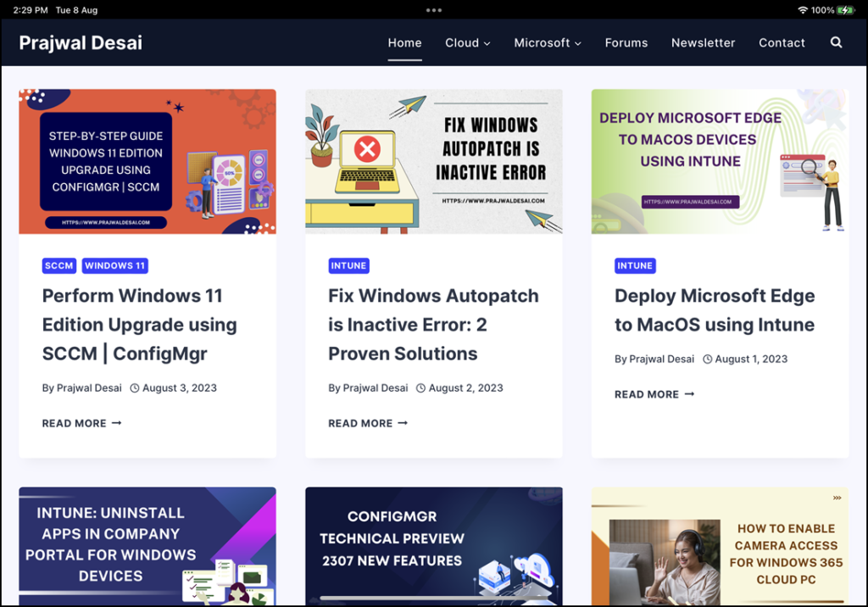Viewport: 868px width, 607px height.
Task: Open Enable Camera Access for Windows 365 thumbnail
Action: coord(720,546)
